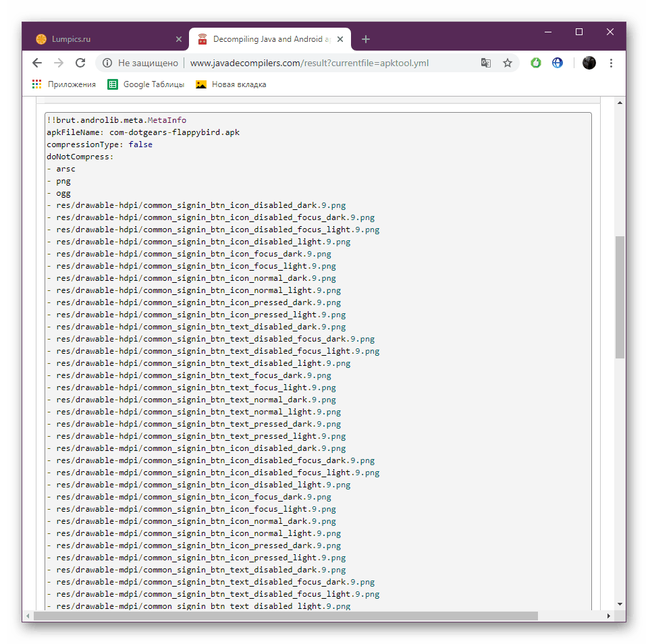
Task: Open the Новая вкладка bookmark
Action: (232, 84)
